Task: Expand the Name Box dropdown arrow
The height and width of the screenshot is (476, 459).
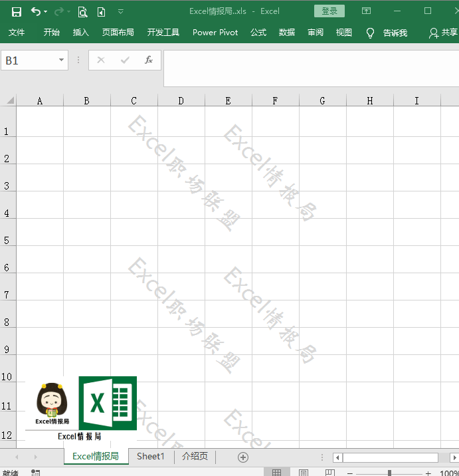Action: 61,60
